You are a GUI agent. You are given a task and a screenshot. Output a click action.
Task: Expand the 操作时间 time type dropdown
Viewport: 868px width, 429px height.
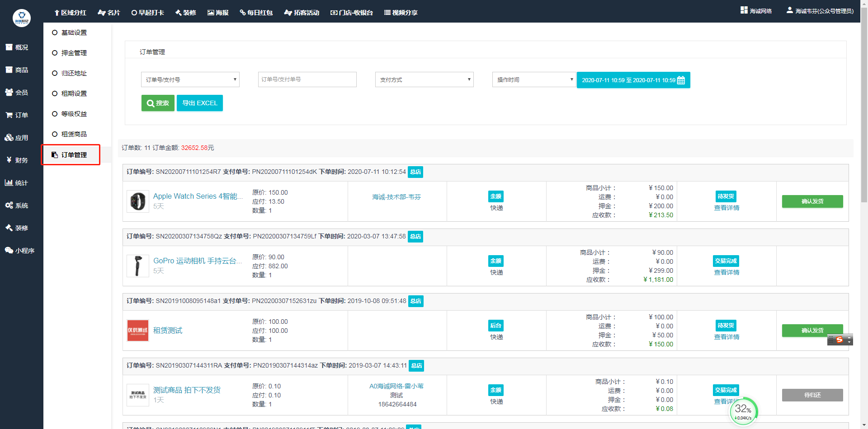534,79
